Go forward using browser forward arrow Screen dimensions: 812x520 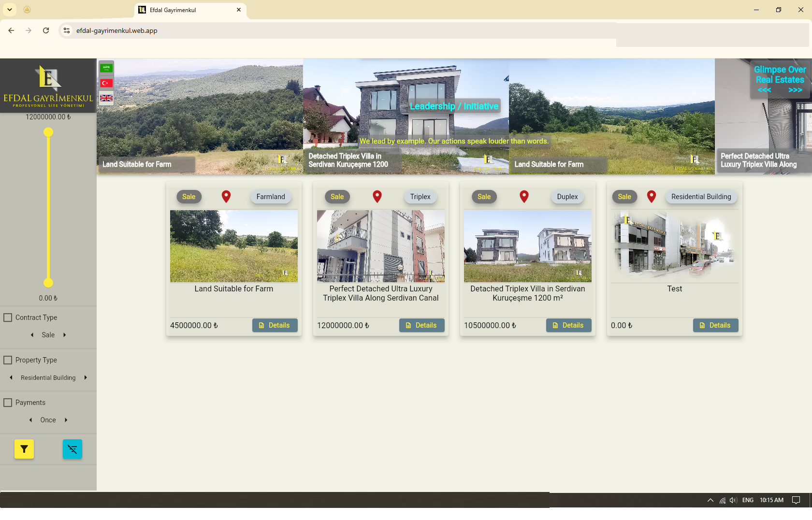pos(29,30)
